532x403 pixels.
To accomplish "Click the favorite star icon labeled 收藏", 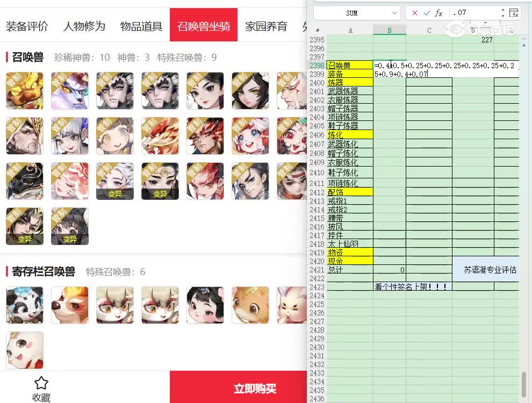I will coord(41,383).
